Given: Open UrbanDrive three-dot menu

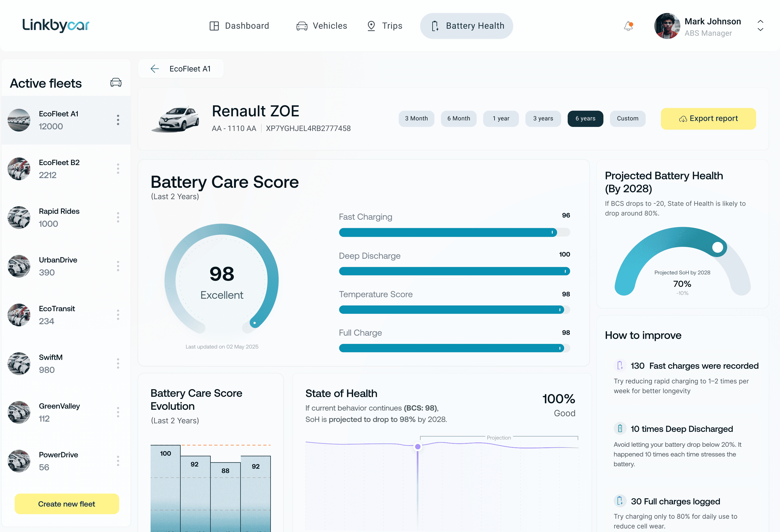Looking at the screenshot, I should point(118,266).
